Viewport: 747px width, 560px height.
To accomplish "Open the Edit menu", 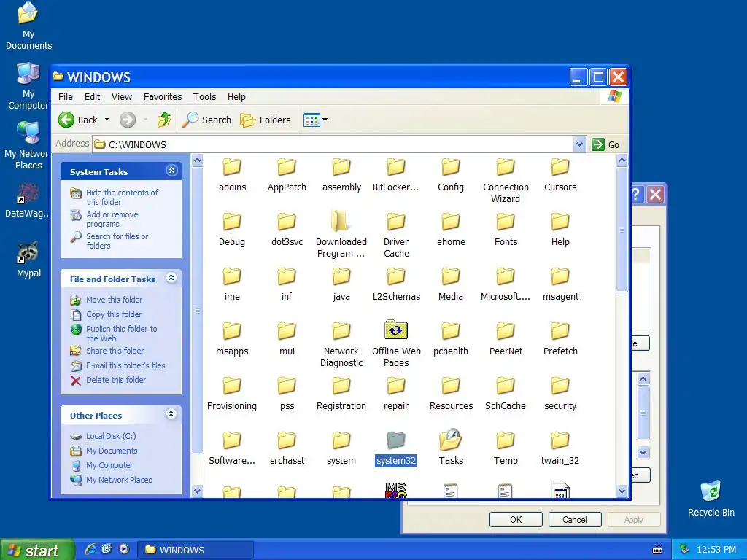I will (92, 97).
